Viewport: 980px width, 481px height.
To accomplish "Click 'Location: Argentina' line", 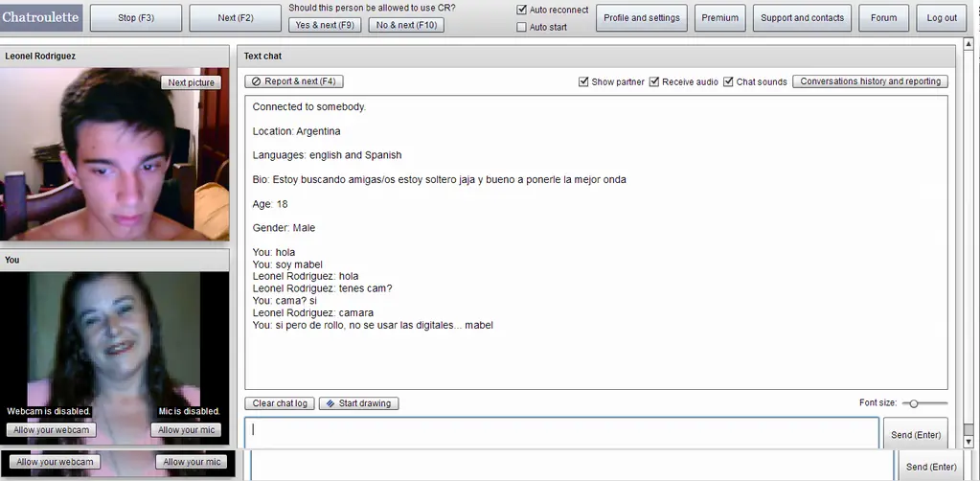I will pyautogui.click(x=296, y=131).
